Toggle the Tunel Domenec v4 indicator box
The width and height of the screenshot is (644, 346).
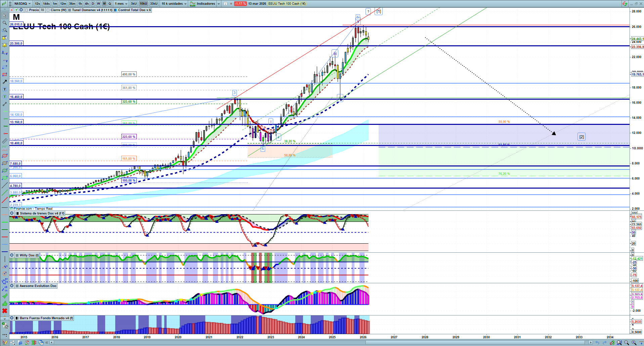(70, 10)
